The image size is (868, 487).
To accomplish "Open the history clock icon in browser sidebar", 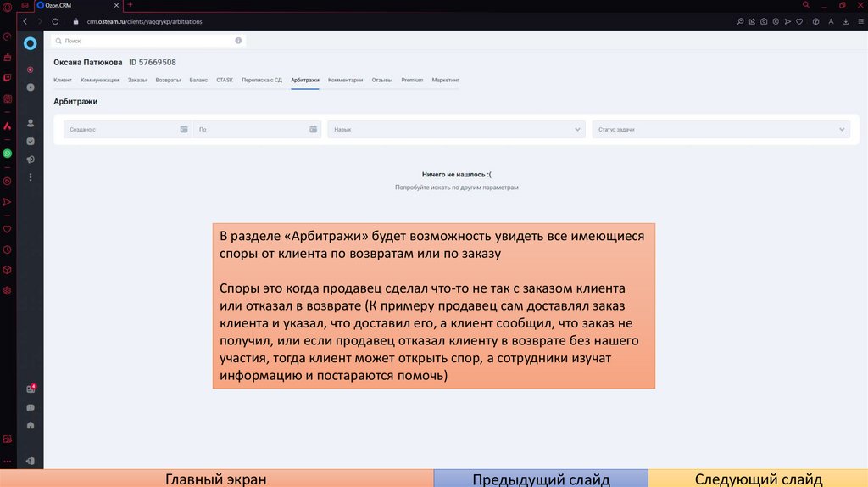I will (7, 250).
